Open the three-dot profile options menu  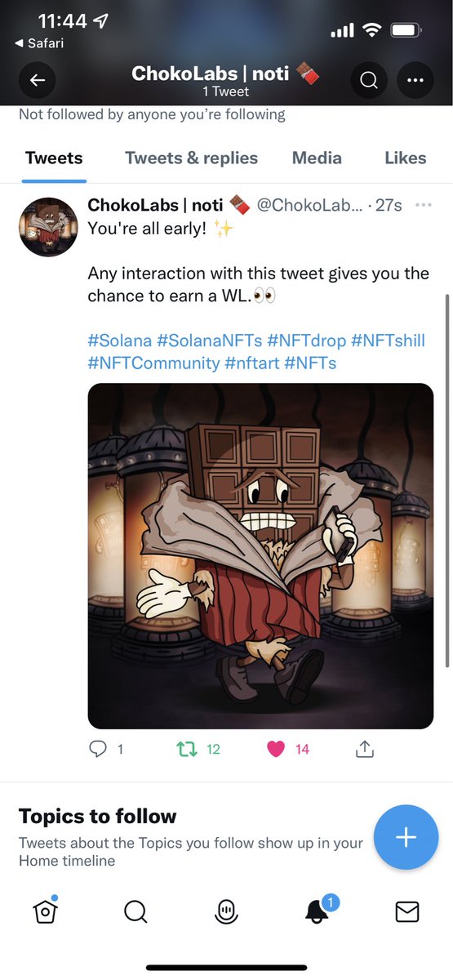tap(415, 80)
